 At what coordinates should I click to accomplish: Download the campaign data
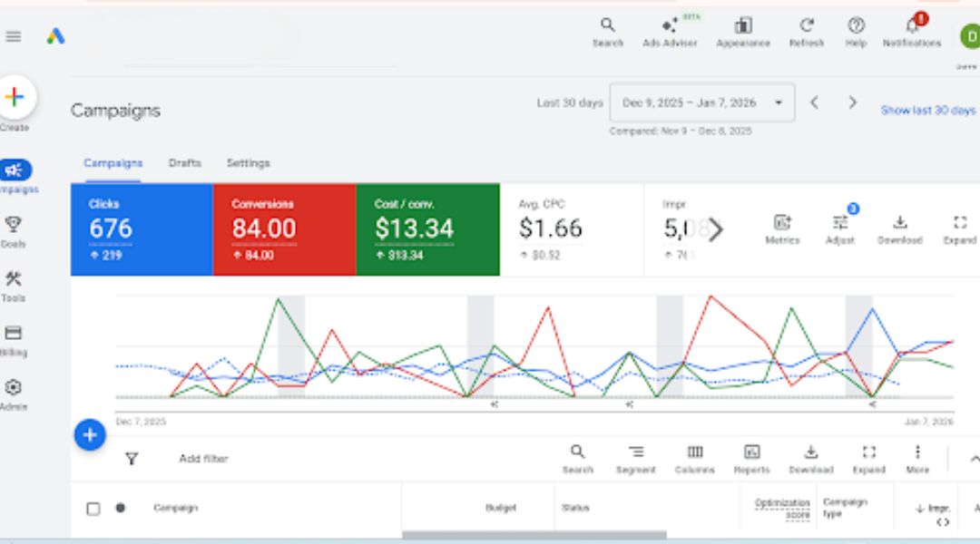tap(899, 222)
